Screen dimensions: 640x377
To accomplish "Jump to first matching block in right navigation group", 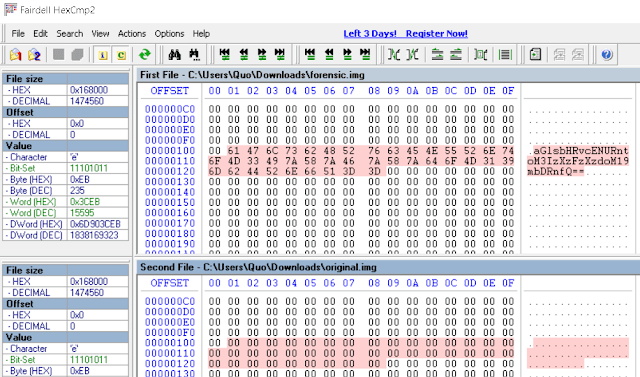I will coord(310,54).
